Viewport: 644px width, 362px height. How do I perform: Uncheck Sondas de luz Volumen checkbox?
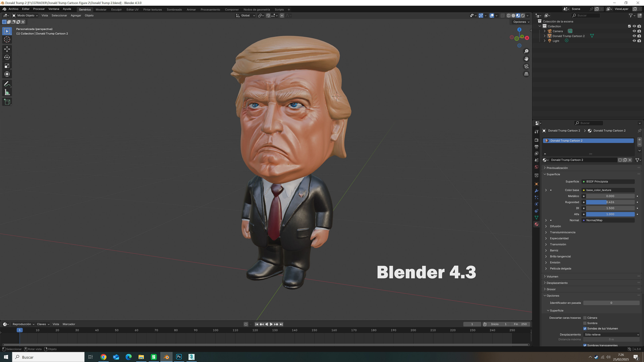(x=585, y=328)
